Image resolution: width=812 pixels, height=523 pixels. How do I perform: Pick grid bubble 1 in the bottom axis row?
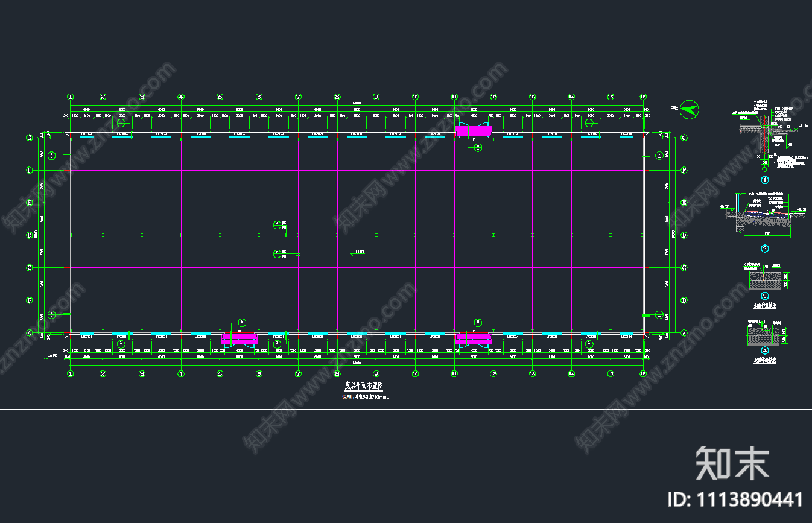70,374
